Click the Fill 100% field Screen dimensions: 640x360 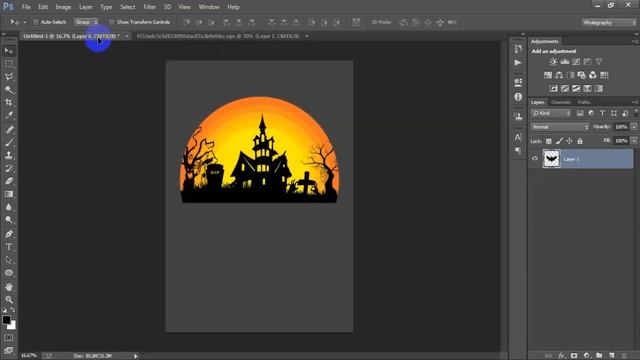(621, 141)
